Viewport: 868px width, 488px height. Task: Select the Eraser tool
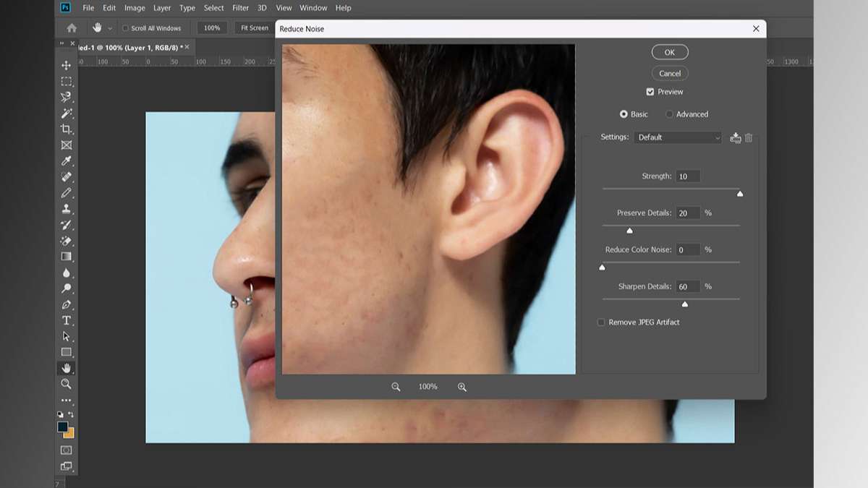(x=67, y=241)
